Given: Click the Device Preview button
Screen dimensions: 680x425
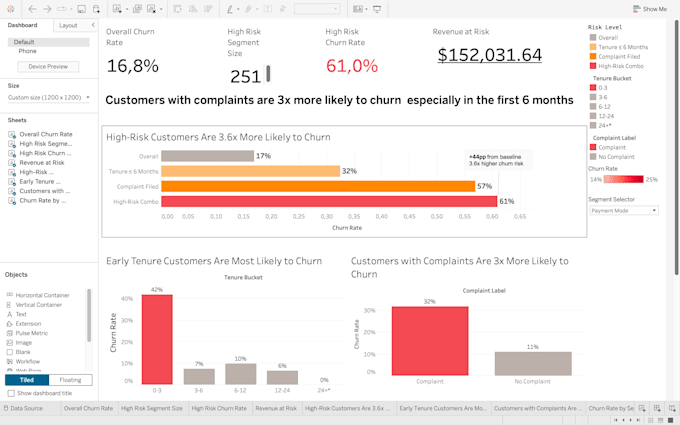Looking at the screenshot, I should (48, 67).
